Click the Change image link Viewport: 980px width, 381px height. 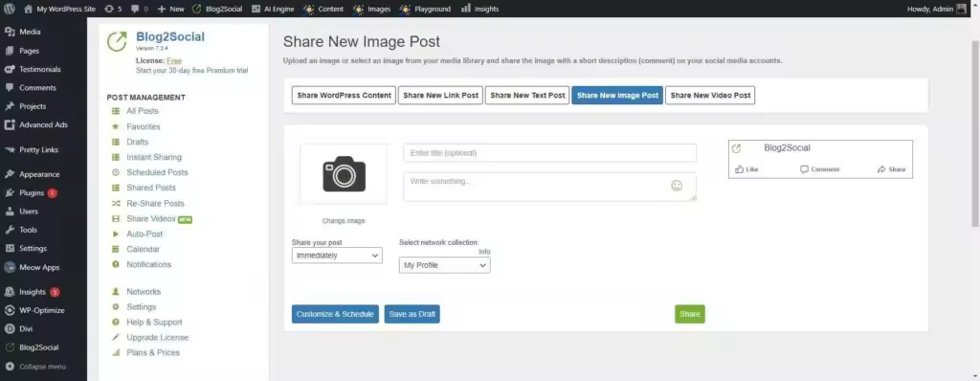click(344, 221)
